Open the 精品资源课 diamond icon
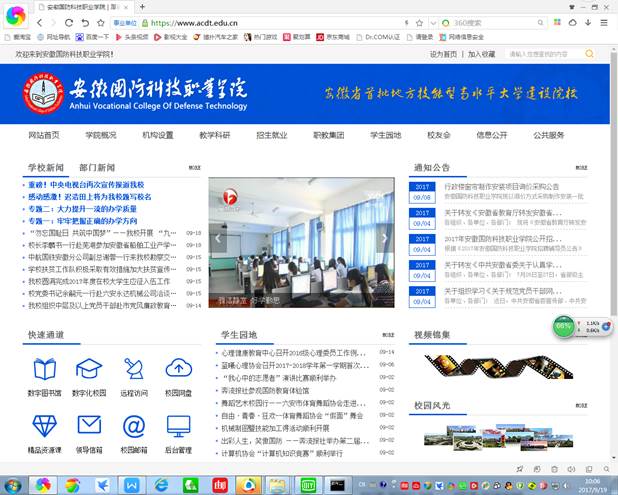 pos(45,427)
